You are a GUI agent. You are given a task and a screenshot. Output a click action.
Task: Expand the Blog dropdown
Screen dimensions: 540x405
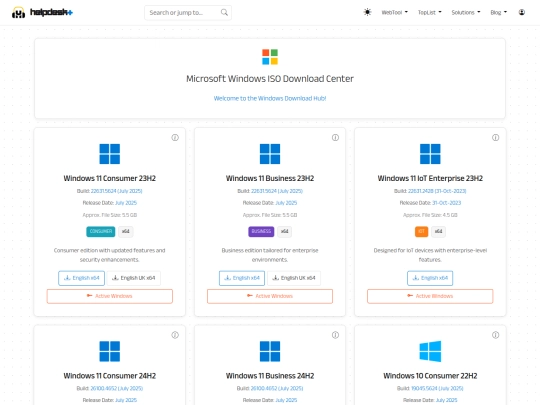[498, 12]
